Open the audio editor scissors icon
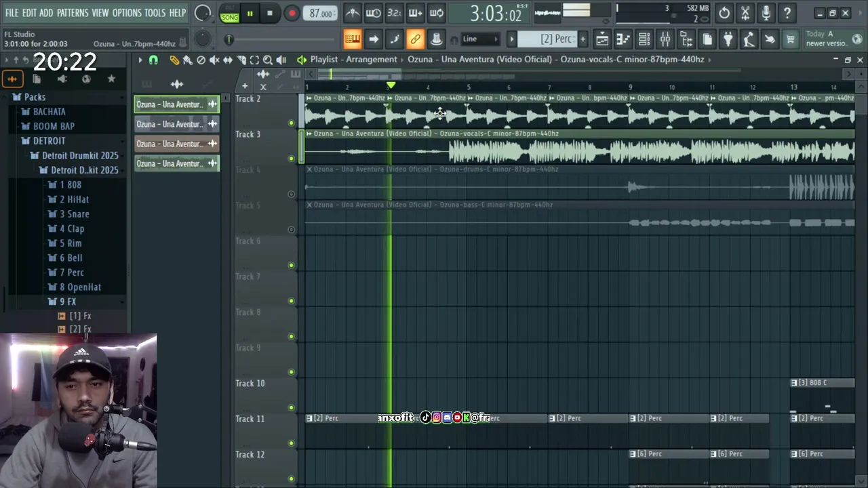Screen dimensions: 868x488 [x=745, y=13]
